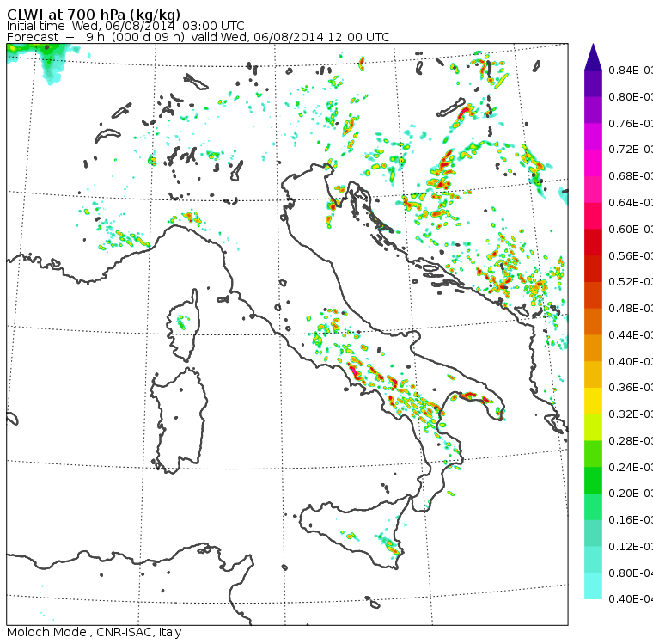Pick the teal band between 0.12E-03 and 0.16E-03

coord(593,534)
